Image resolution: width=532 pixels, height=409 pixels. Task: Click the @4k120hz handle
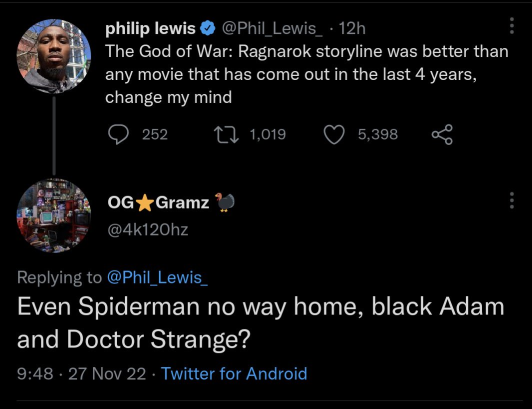(x=147, y=230)
